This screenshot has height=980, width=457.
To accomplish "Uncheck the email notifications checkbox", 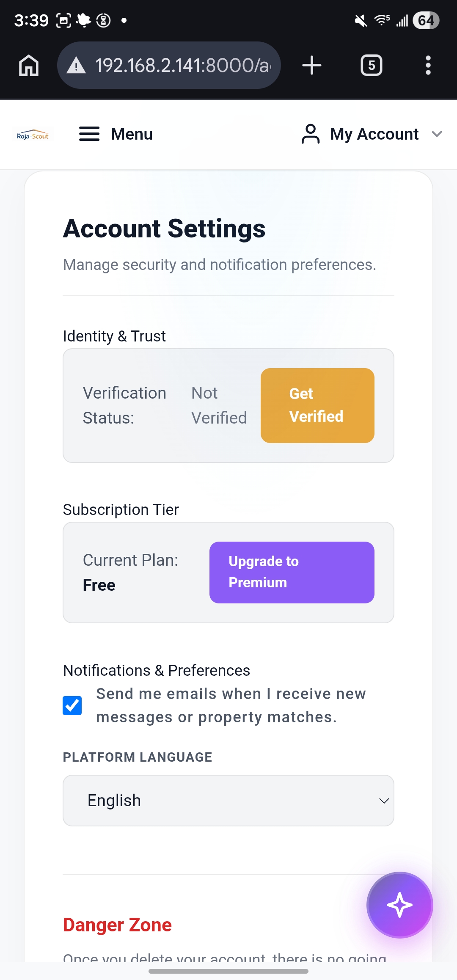I will tap(72, 705).
